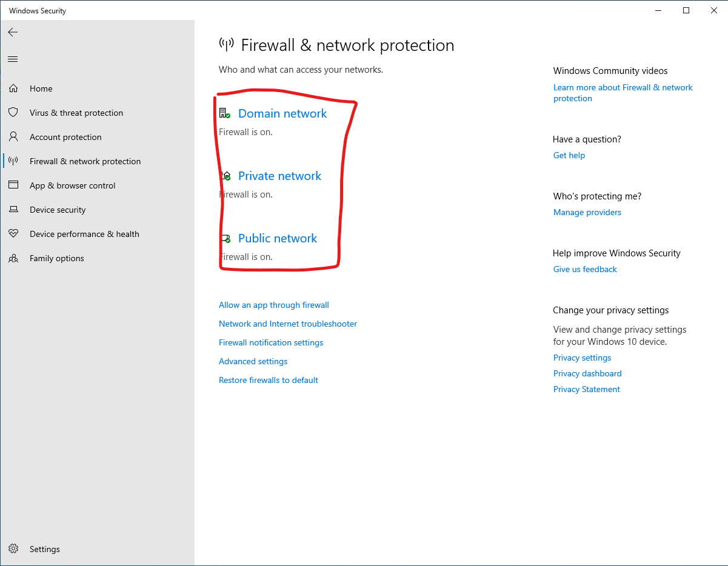Click 'Who's protecting me?' heading
Image resolution: width=728 pixels, height=566 pixels.
(x=597, y=196)
